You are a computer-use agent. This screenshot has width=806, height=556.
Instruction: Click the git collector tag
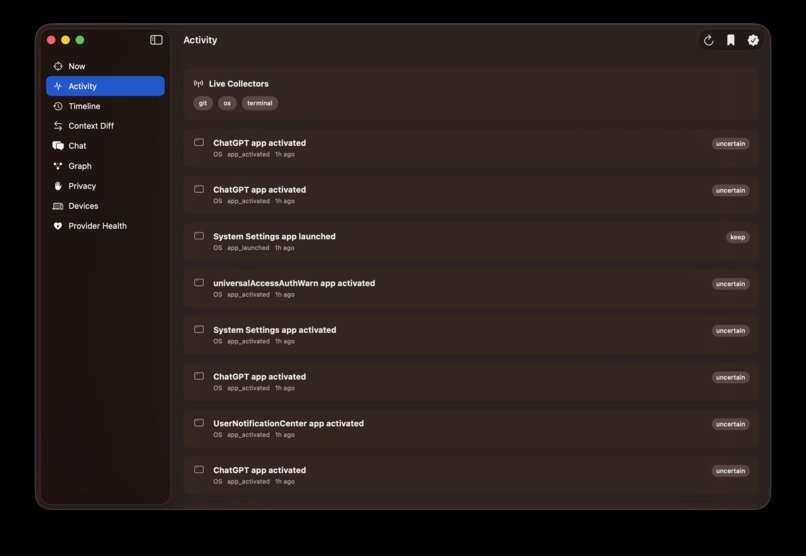pos(203,103)
